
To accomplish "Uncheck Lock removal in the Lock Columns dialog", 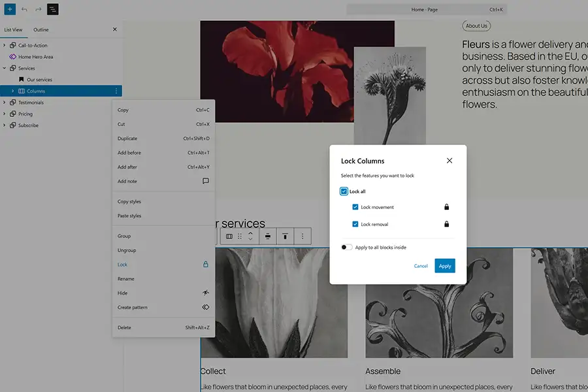I will [x=355, y=223].
